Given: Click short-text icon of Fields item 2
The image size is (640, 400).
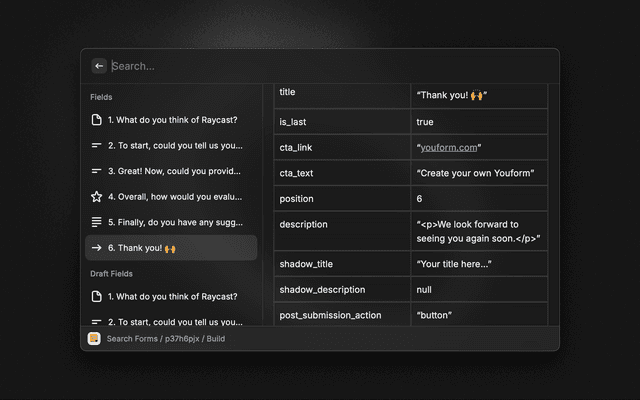Looking at the screenshot, I should (x=97, y=146).
